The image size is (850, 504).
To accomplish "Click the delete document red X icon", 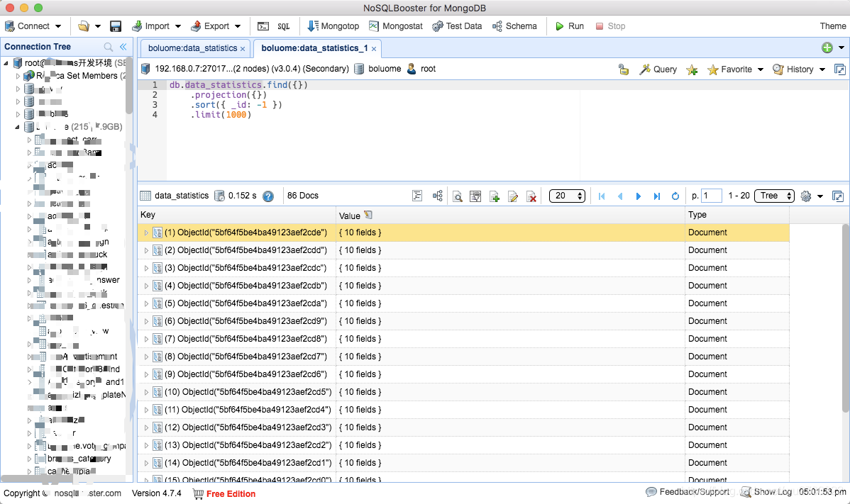I will click(532, 196).
